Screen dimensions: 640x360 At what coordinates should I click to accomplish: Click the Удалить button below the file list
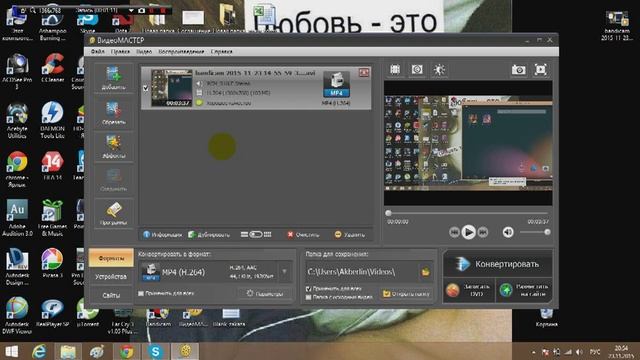pos(350,235)
